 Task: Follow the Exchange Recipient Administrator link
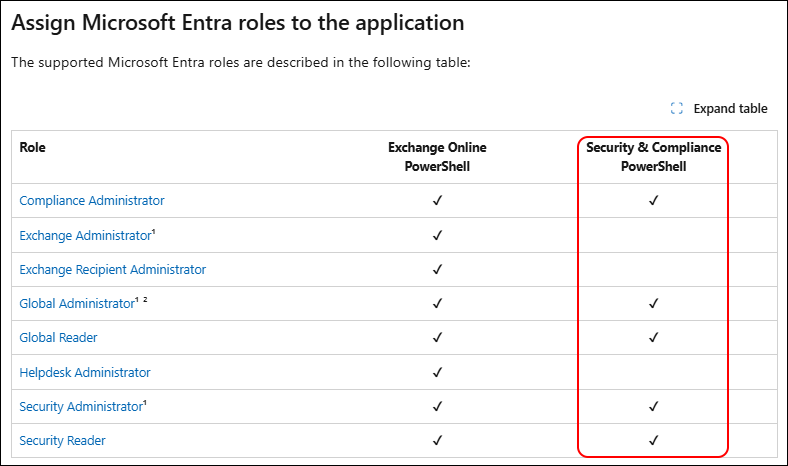pyautogui.click(x=113, y=269)
